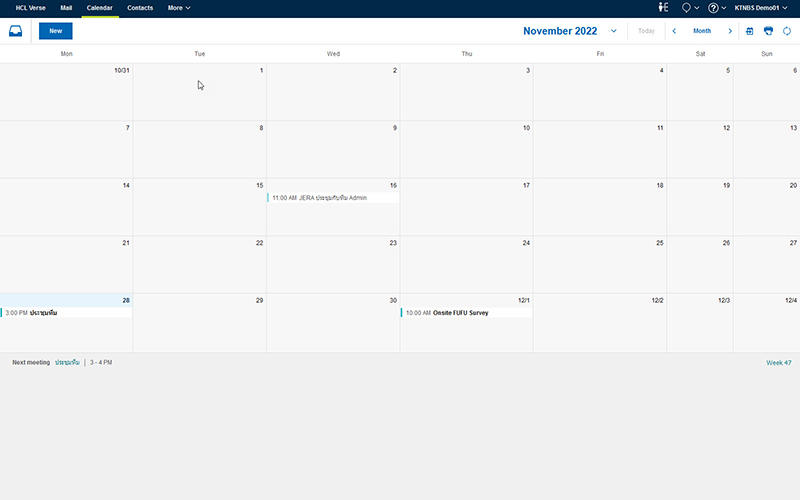This screenshot has height=500, width=800.
Task: Go to previous month with left arrow
Action: (674, 31)
